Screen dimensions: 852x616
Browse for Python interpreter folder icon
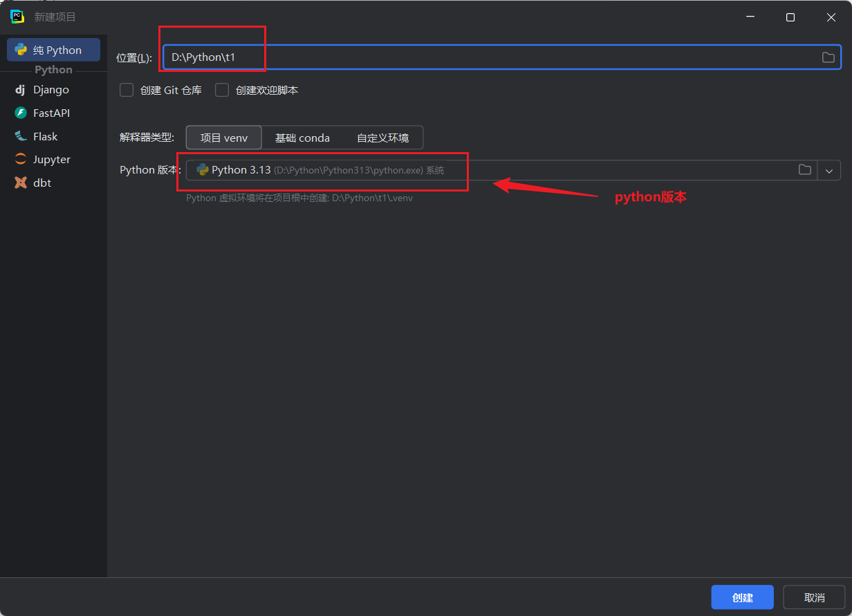click(x=804, y=170)
